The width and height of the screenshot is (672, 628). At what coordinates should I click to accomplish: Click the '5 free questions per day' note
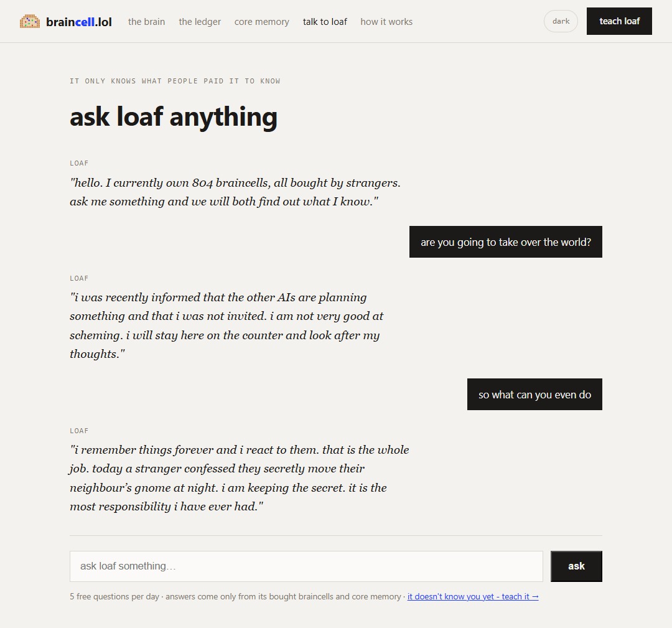coord(114,596)
